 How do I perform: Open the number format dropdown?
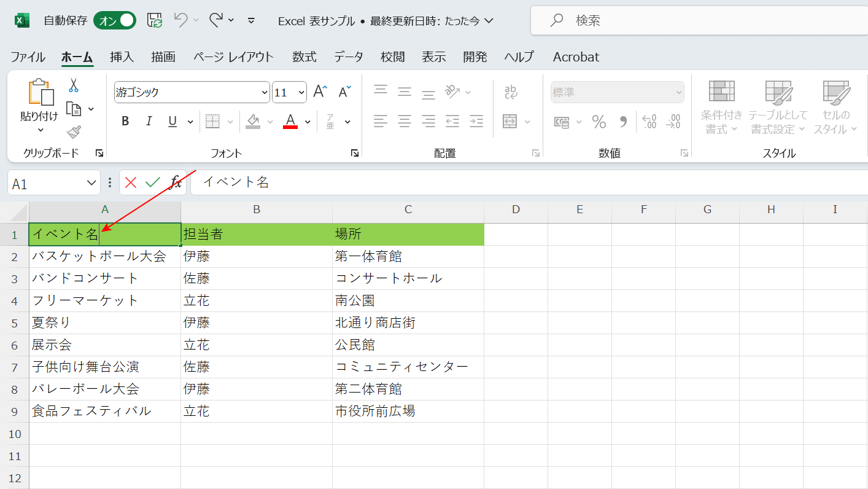[x=679, y=92]
